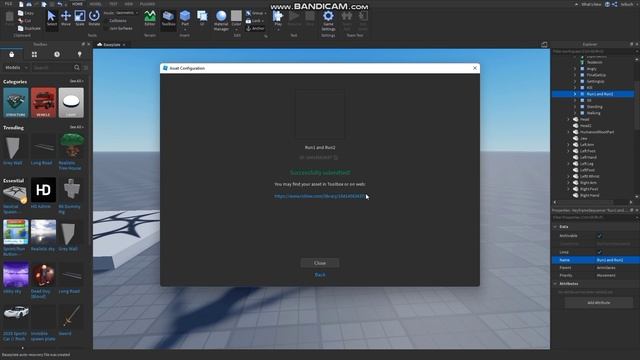640x360 pixels.
Task: Open Toolbox marketplace bag tab
Action: [11, 54]
